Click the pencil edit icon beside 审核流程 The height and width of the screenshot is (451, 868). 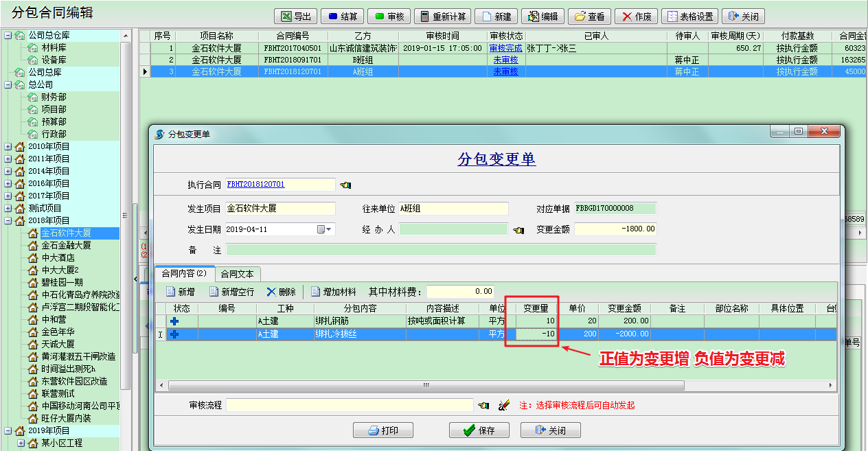tap(503, 406)
